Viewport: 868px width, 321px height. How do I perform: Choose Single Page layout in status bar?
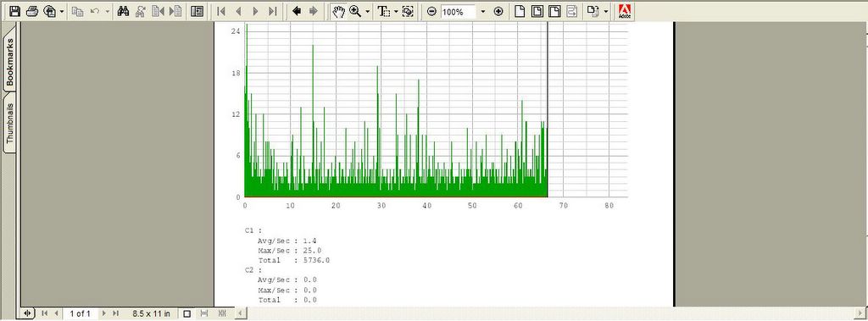(x=187, y=313)
